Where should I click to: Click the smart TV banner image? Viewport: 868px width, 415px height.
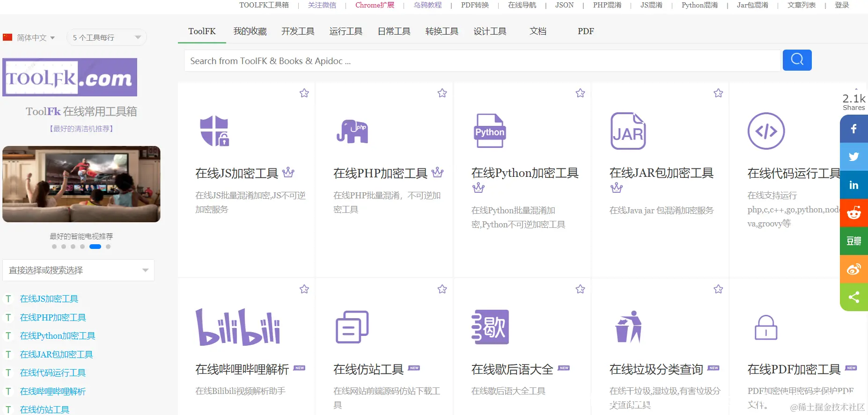(81, 184)
